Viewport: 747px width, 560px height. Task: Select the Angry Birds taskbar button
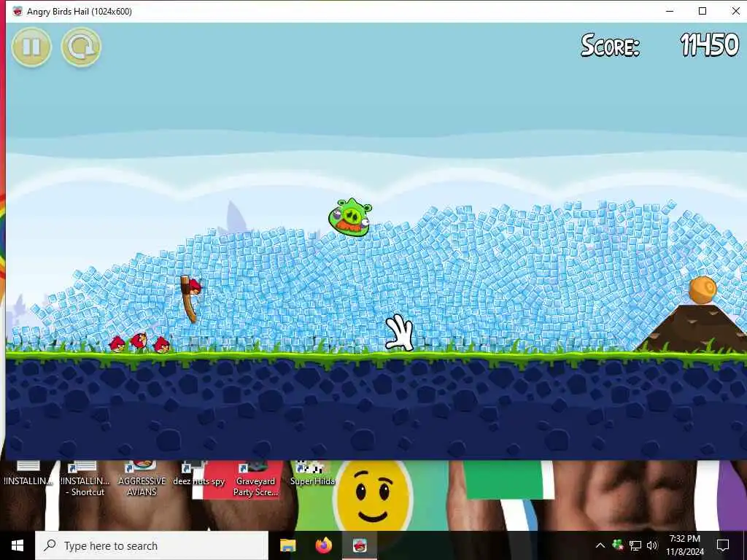[x=360, y=545]
